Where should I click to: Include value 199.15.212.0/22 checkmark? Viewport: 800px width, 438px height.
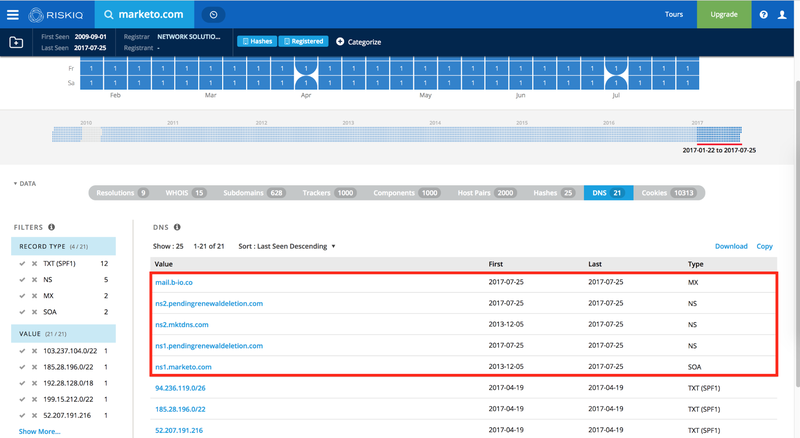pyautogui.click(x=22, y=399)
